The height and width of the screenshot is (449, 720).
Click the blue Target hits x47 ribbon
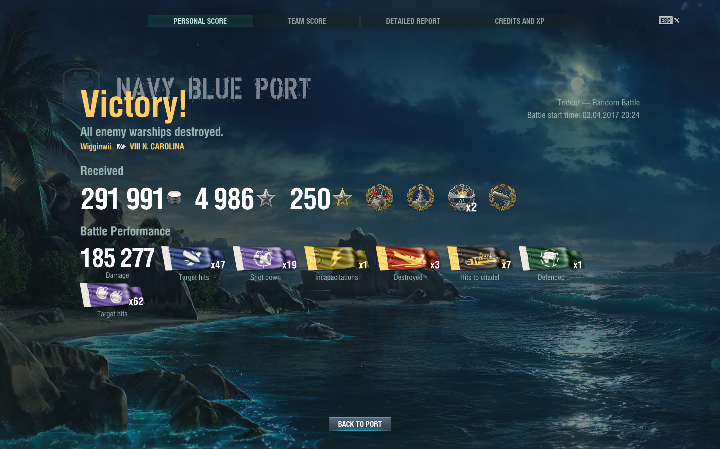(194, 258)
